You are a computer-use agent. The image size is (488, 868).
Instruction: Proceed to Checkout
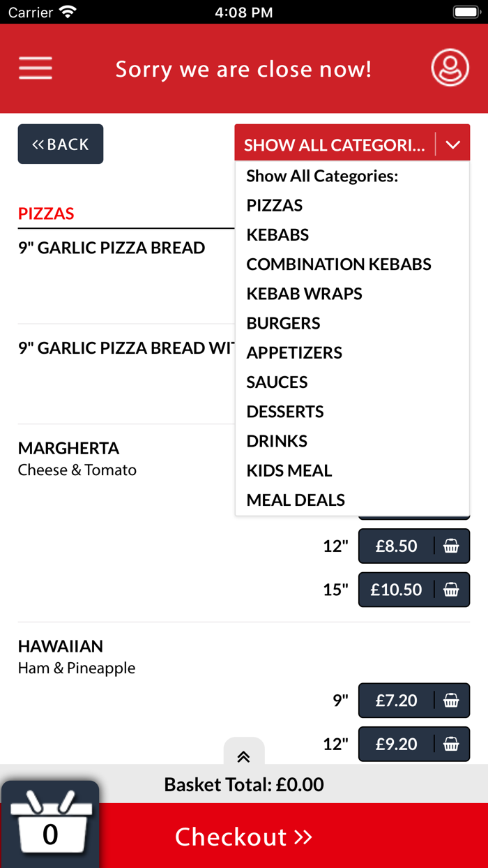243,835
